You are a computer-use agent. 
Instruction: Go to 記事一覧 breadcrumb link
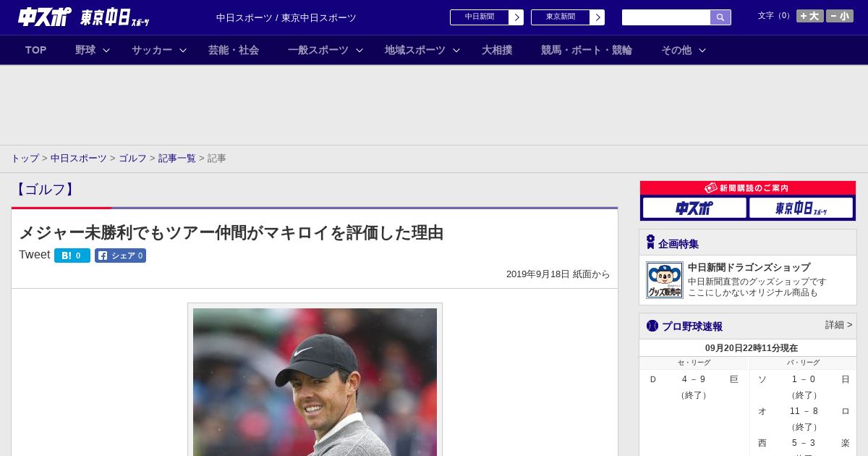coord(177,158)
